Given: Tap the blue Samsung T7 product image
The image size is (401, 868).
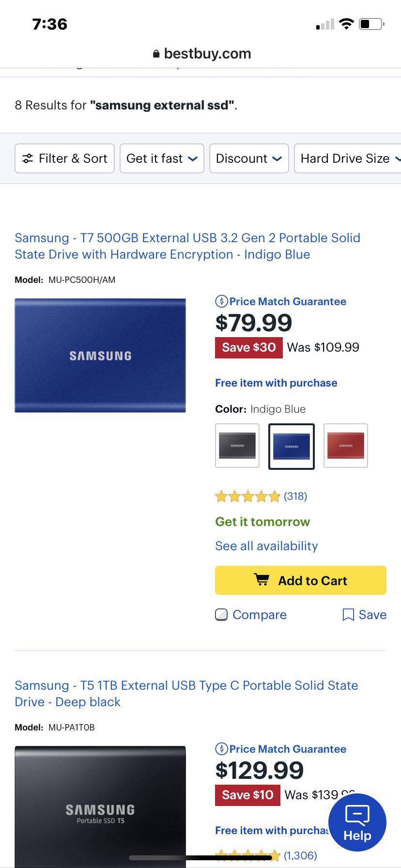Looking at the screenshot, I should click(100, 356).
